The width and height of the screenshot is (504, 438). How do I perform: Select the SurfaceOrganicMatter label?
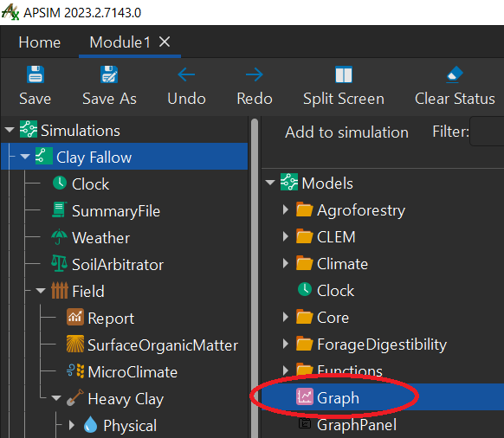(163, 345)
